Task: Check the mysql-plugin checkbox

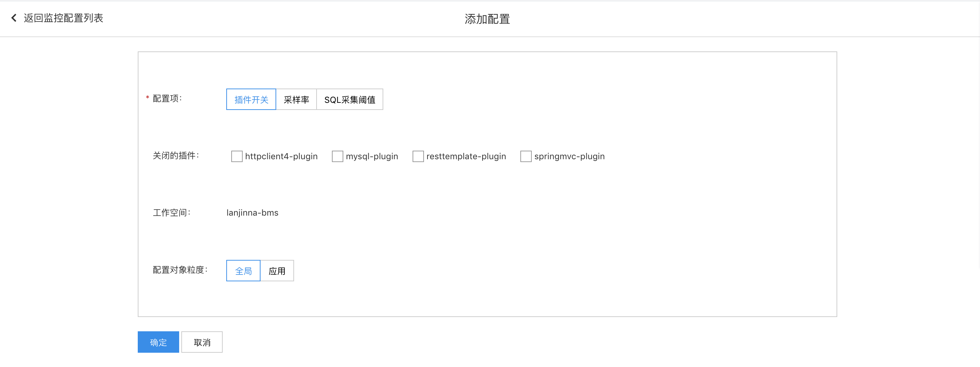Action: 338,156
